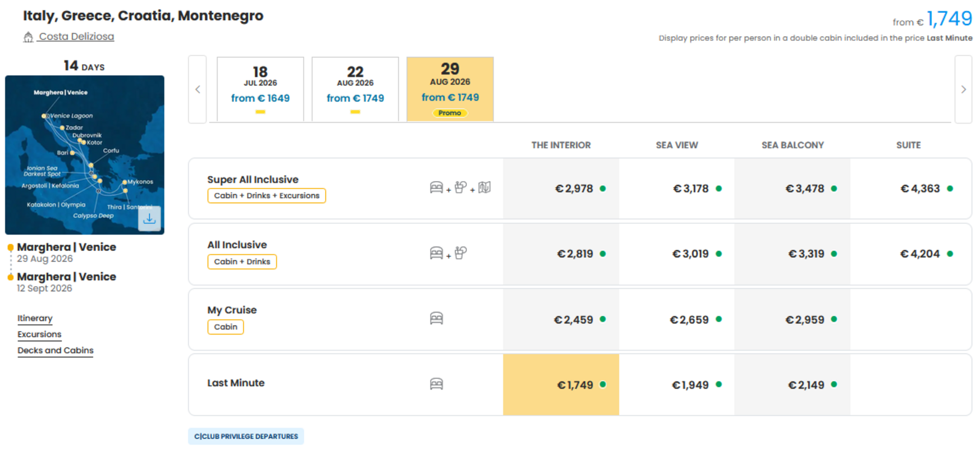
Task: Click the cabin bed icon in Last Minute row
Action: [x=436, y=384]
